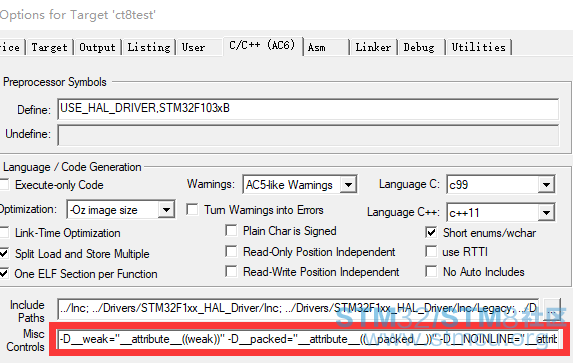573x363 pixels.
Task: Select the User tab
Action: [194, 47]
